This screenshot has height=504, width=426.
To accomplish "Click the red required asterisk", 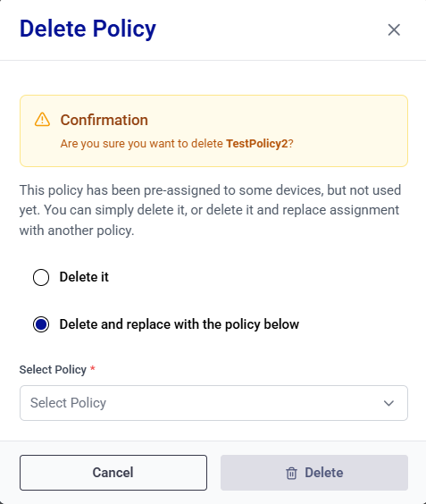I will tap(93, 368).
